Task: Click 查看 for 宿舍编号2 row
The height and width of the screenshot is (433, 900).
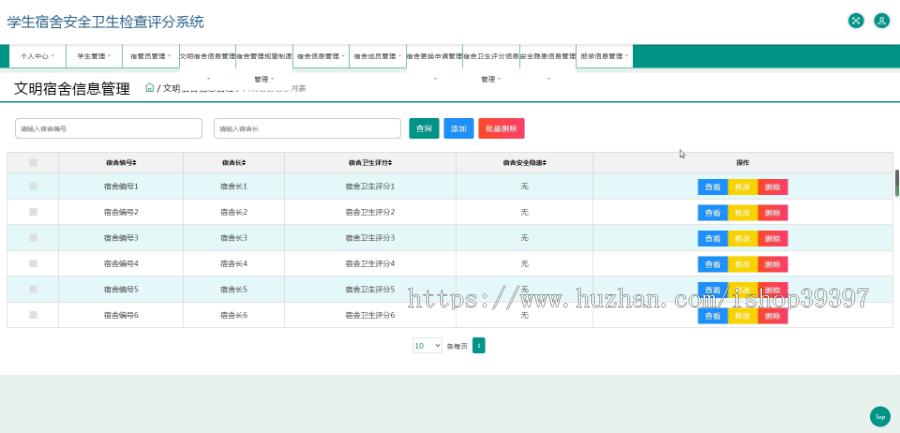Action: click(x=712, y=212)
